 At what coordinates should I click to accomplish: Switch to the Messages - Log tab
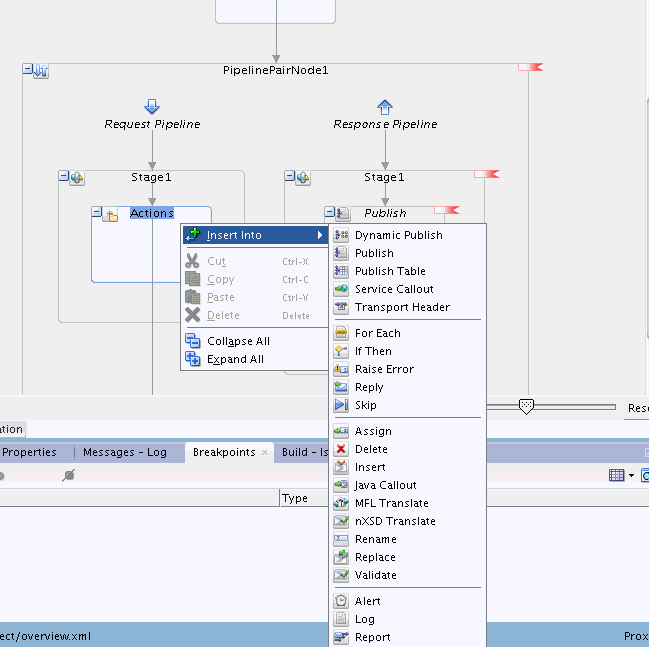pos(125,452)
